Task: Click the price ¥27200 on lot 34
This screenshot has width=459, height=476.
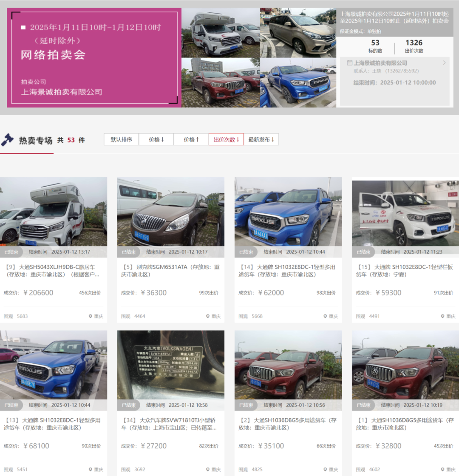Action: click(153, 446)
